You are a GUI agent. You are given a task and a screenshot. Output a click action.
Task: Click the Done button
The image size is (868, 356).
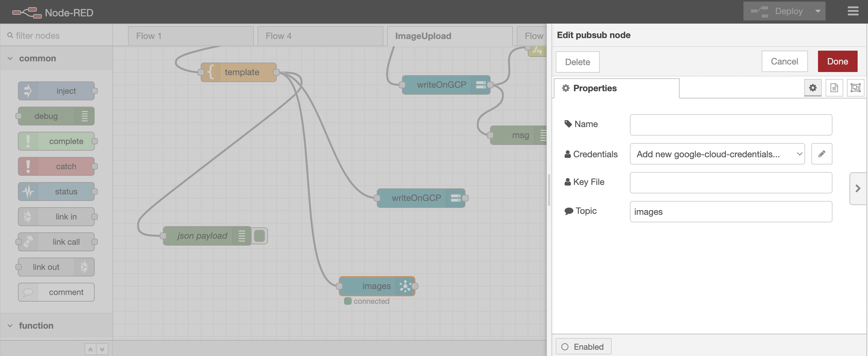[837, 61]
